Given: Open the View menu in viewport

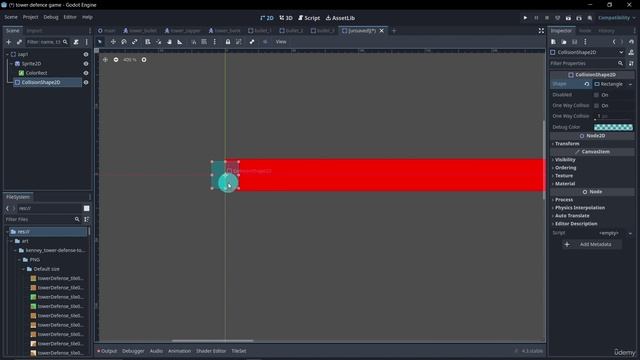Looking at the screenshot, I should tap(281, 42).
